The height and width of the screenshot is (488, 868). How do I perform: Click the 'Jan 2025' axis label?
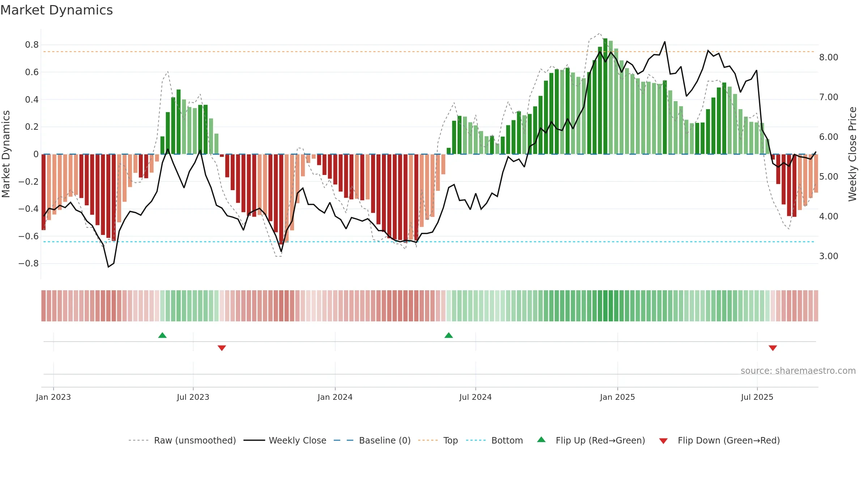point(618,397)
